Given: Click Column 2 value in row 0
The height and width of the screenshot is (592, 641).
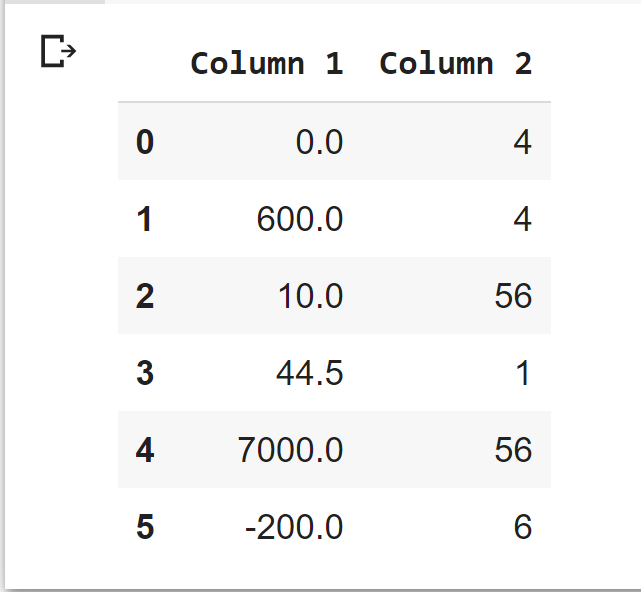Looking at the screenshot, I should (x=522, y=142).
